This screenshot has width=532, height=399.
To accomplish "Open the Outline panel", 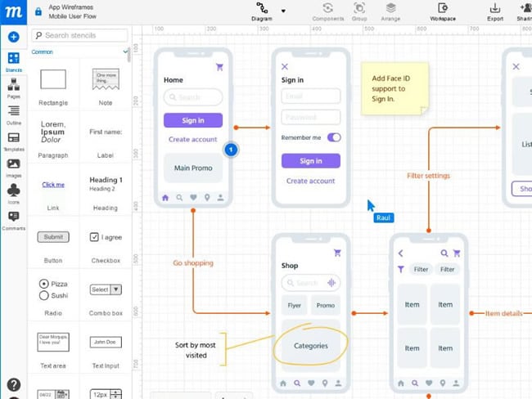I will click(x=14, y=115).
